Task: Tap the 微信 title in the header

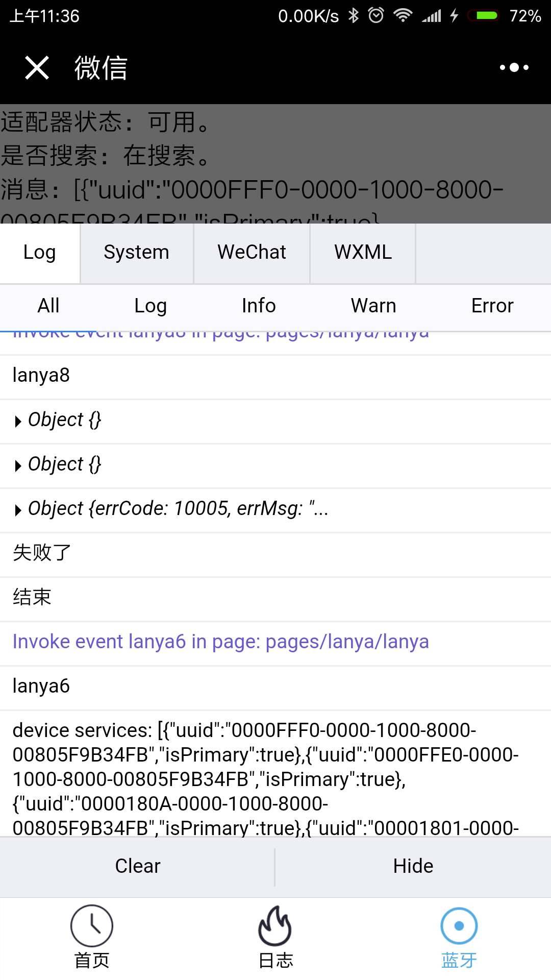Action: point(101,68)
